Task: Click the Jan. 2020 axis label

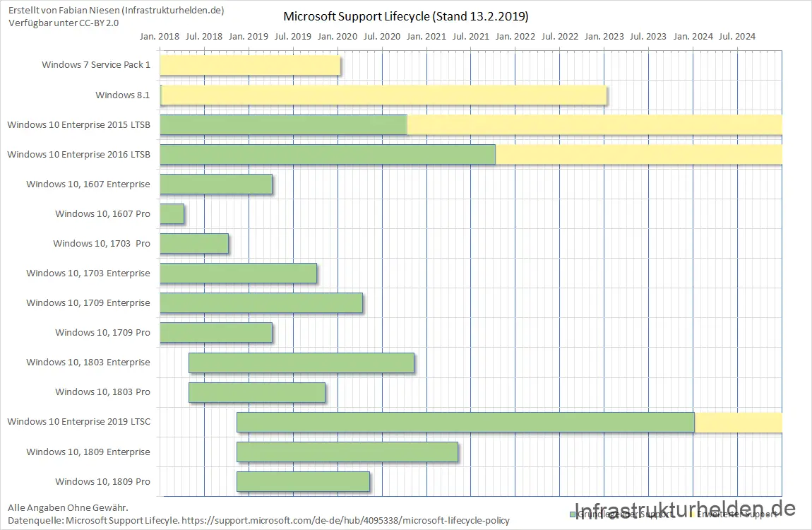Action: [338, 36]
